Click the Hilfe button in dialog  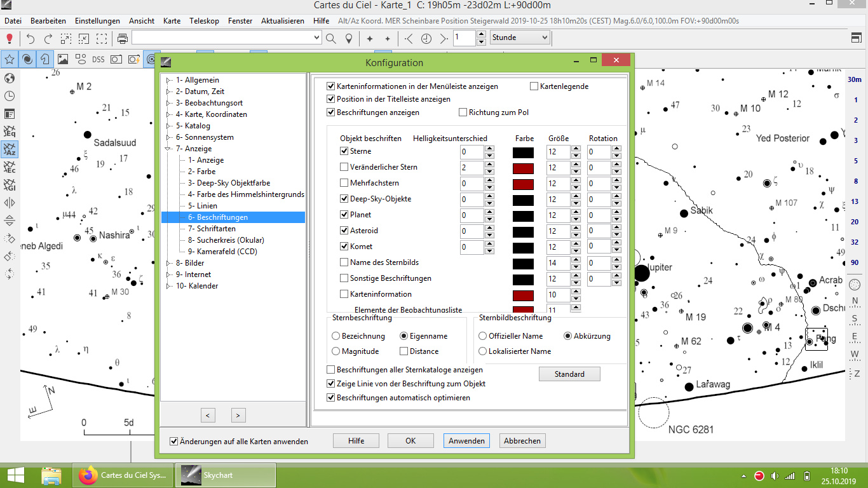pos(356,441)
